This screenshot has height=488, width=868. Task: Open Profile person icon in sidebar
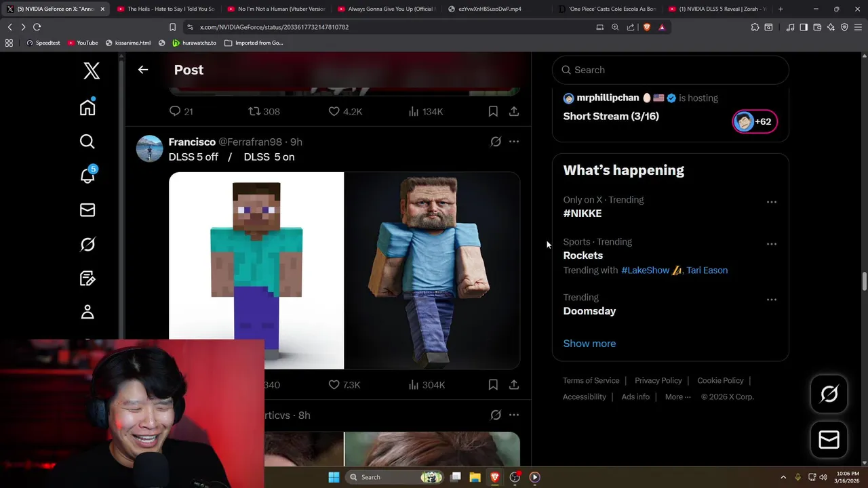click(87, 312)
